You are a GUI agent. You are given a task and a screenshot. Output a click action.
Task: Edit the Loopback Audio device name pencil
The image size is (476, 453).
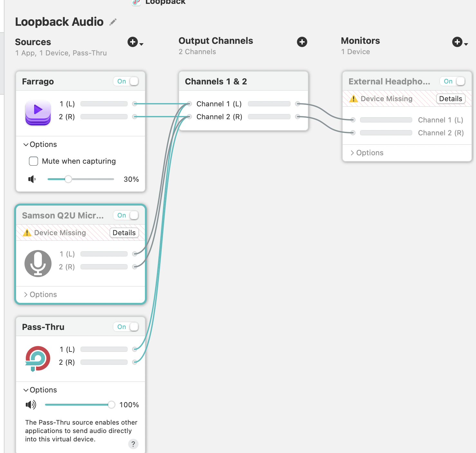[x=113, y=22]
